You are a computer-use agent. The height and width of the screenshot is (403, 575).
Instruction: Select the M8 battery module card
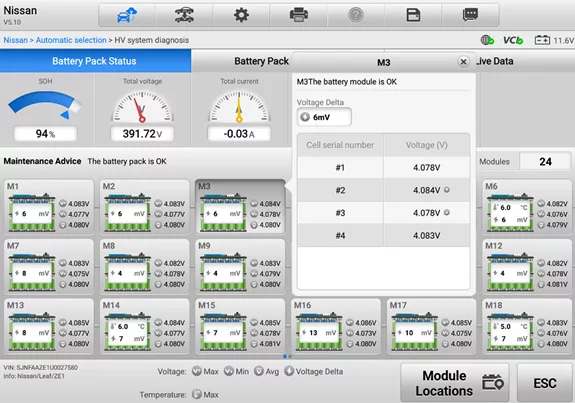[x=144, y=266]
